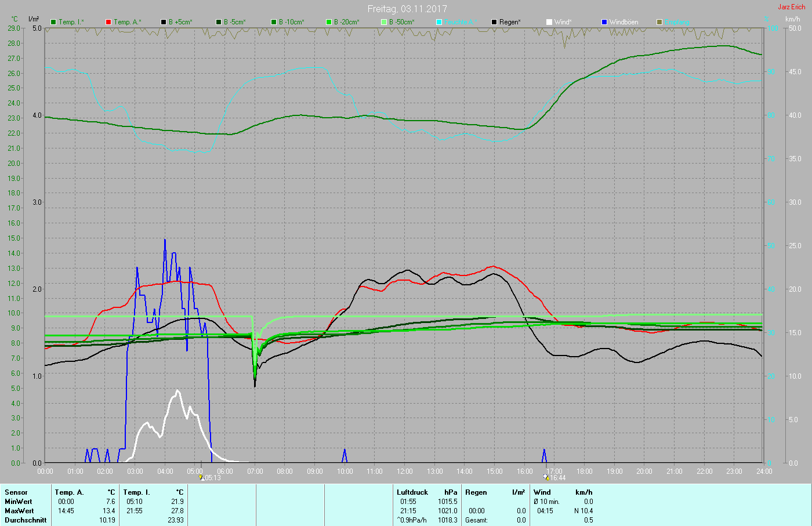Click the B -20cm bright green square
Screen dimensions: 812x526
click(329, 22)
